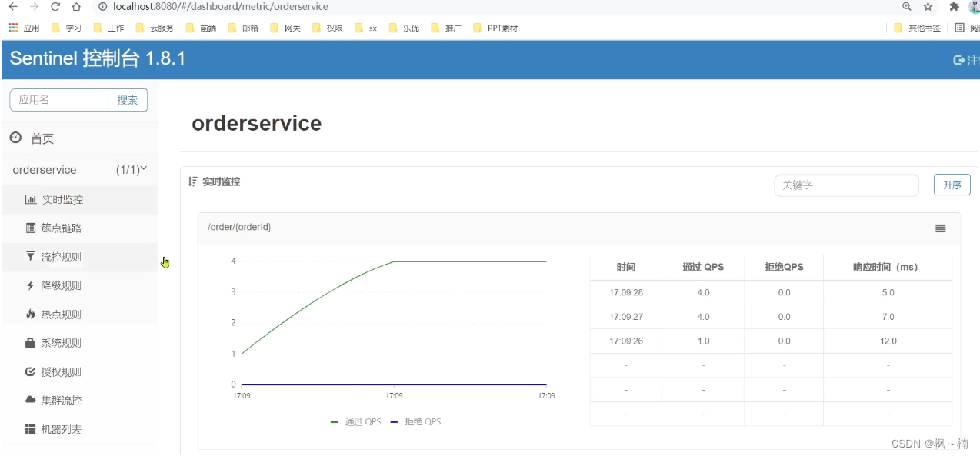
Task: Click the logout icon in the header
Action: click(x=958, y=60)
